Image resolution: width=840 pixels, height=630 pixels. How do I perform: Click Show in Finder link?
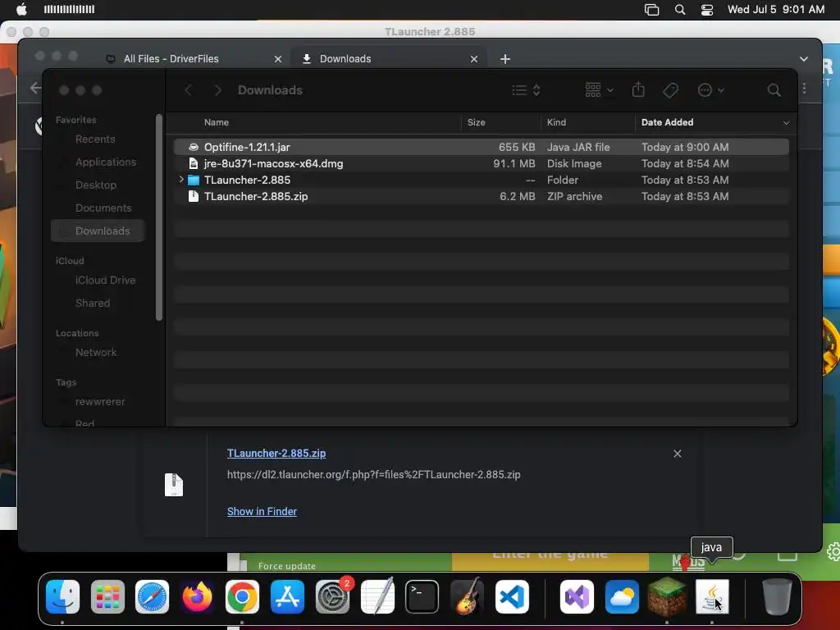click(262, 512)
